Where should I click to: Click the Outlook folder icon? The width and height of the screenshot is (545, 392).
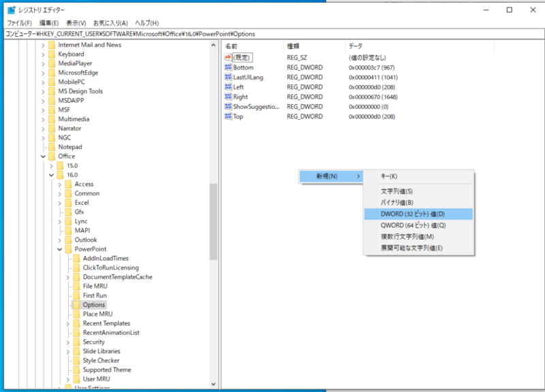pyautogui.click(x=69, y=240)
